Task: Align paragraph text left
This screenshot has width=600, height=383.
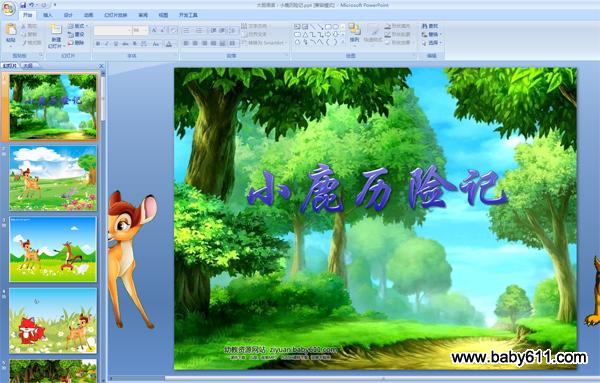Action: [x=186, y=43]
